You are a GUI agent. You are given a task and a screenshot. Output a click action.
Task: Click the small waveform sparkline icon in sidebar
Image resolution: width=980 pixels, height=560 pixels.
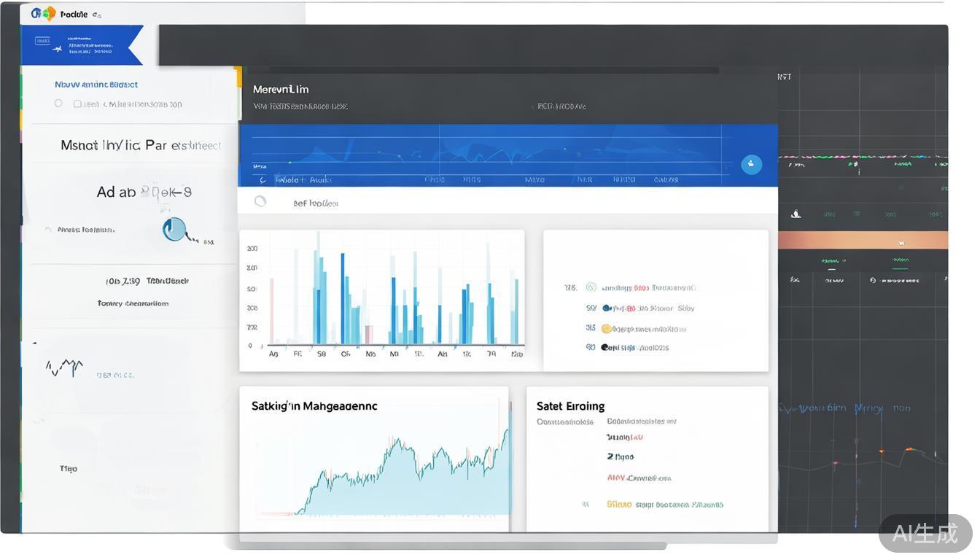point(64,366)
